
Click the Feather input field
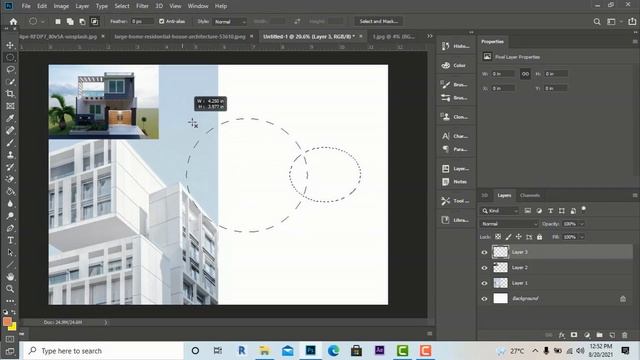click(x=142, y=21)
